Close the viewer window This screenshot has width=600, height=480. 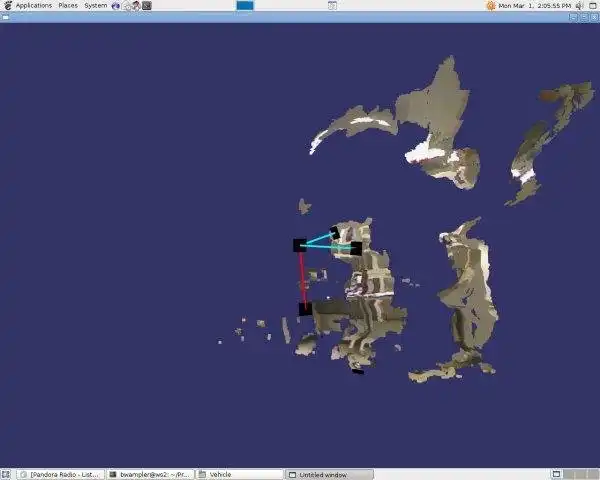point(594,17)
